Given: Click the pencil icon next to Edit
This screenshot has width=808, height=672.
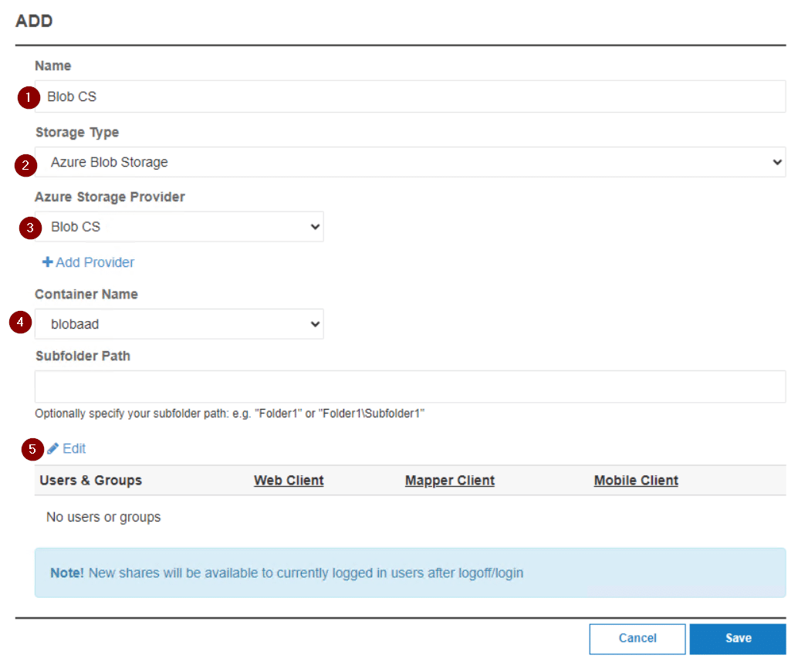Looking at the screenshot, I should [x=52, y=448].
